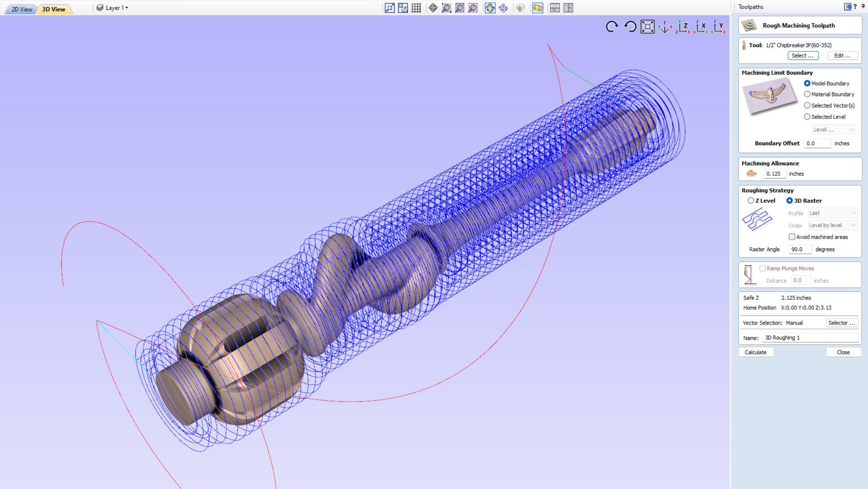
Task: Open the Level selection dropdown
Action: (834, 130)
